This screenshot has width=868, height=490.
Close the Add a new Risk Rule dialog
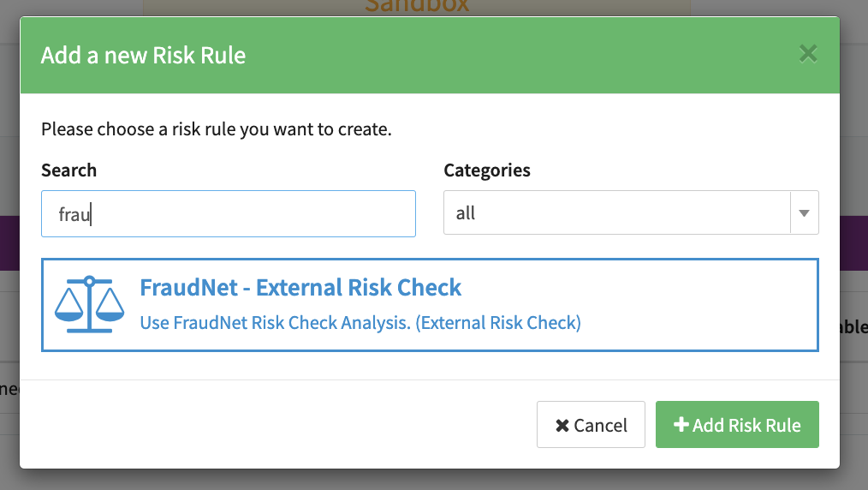[807, 55]
